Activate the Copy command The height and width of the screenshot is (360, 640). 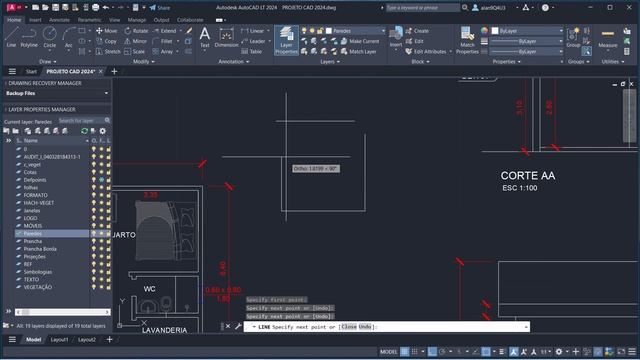pos(106,41)
